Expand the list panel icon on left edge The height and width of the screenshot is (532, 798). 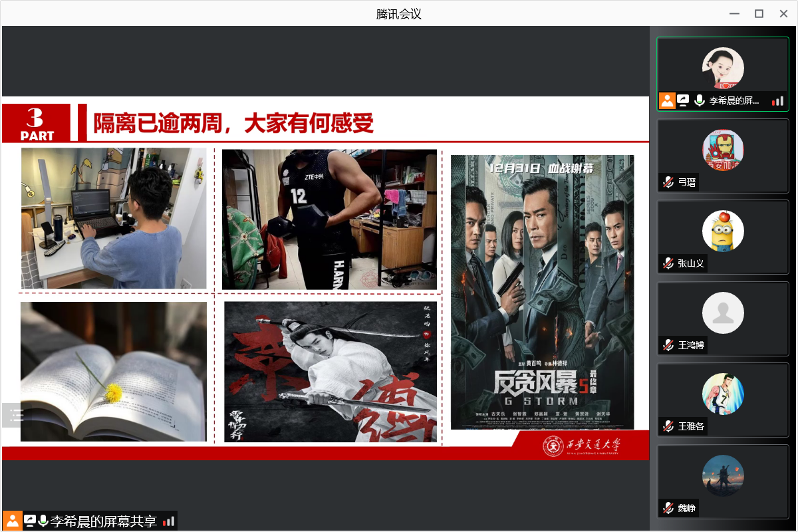click(x=16, y=415)
